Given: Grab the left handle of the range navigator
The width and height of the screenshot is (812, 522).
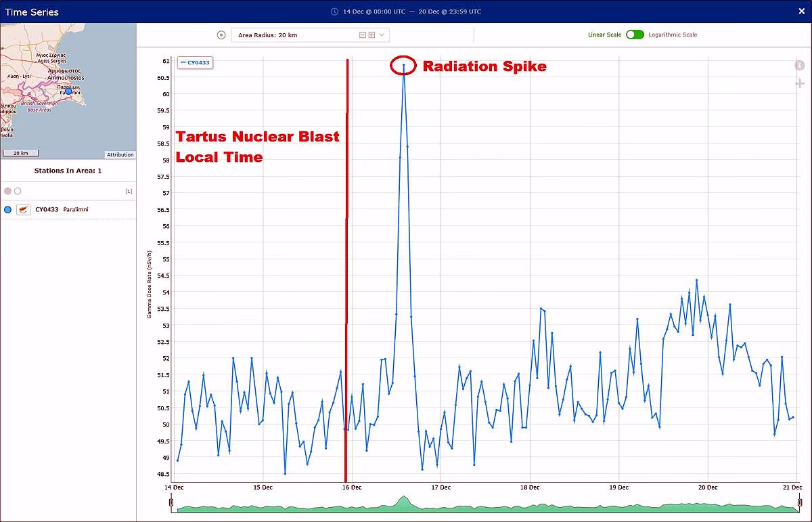Looking at the screenshot, I should pos(171,502).
